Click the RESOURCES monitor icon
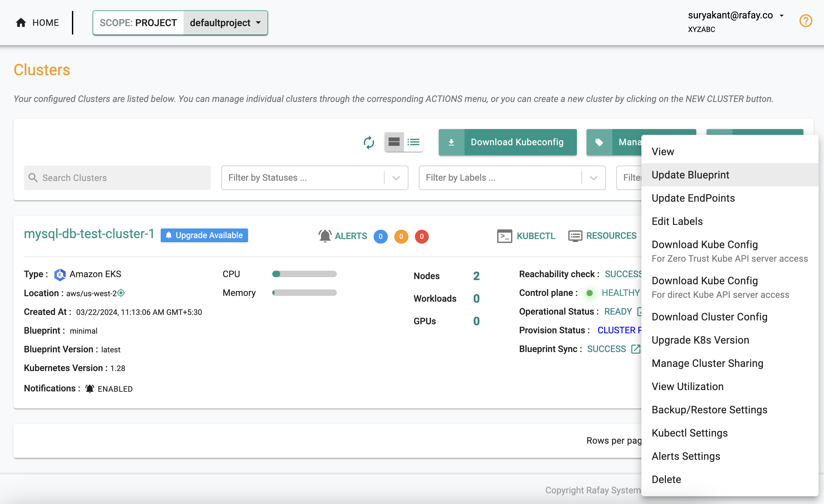The image size is (824, 504). 575,236
